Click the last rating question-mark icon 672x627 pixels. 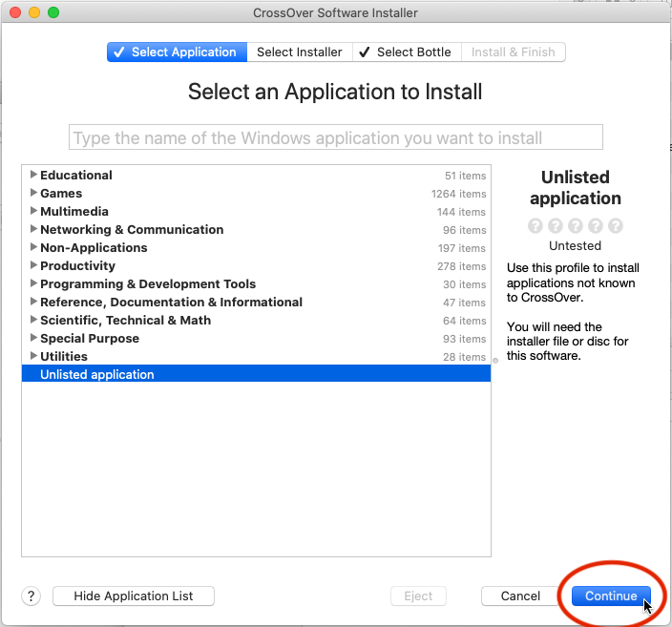click(x=616, y=225)
